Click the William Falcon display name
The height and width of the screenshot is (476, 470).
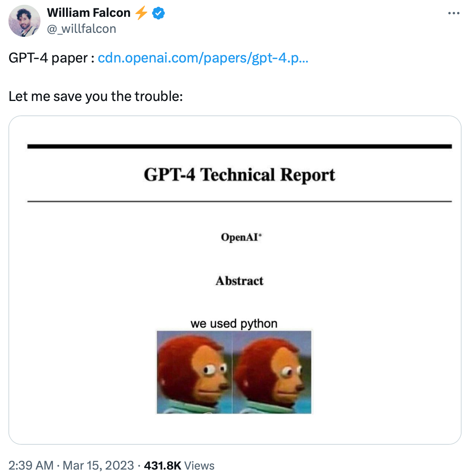(88, 13)
